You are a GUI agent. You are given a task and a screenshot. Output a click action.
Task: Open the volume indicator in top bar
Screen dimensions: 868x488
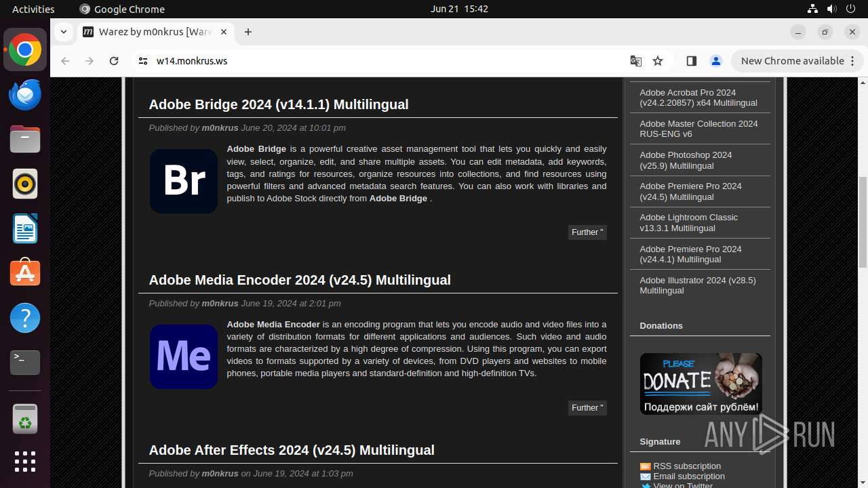[x=832, y=9]
